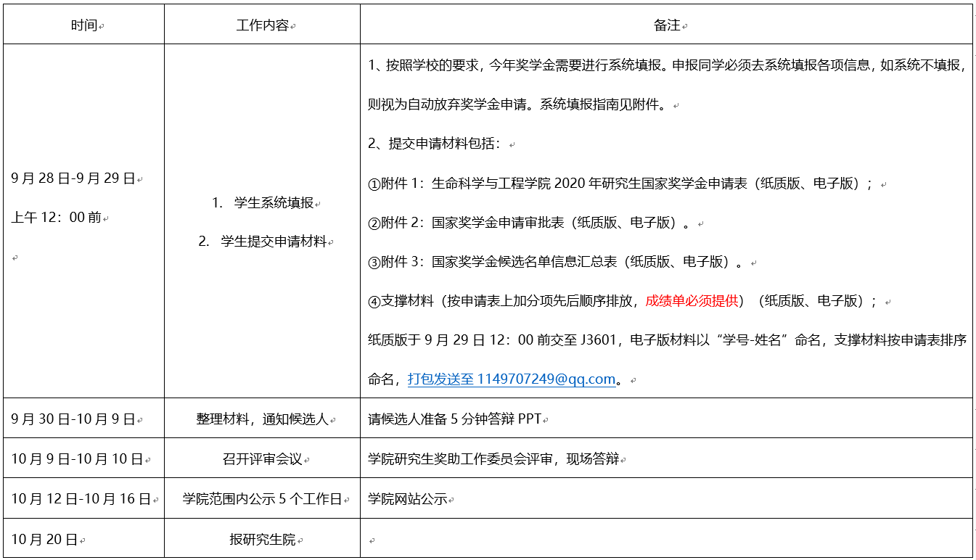Click the 召开评审会议 cell
The height and width of the screenshot is (560, 976).
(x=262, y=459)
